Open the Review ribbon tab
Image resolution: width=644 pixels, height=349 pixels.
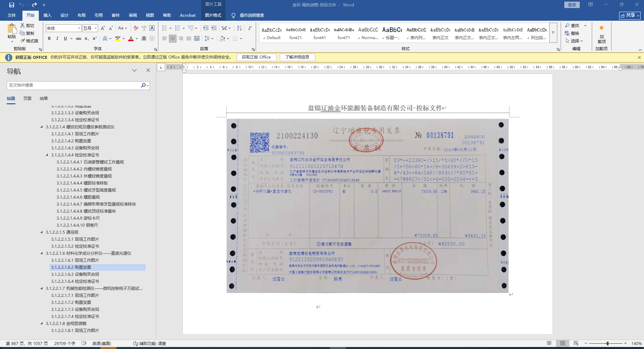[133, 15]
